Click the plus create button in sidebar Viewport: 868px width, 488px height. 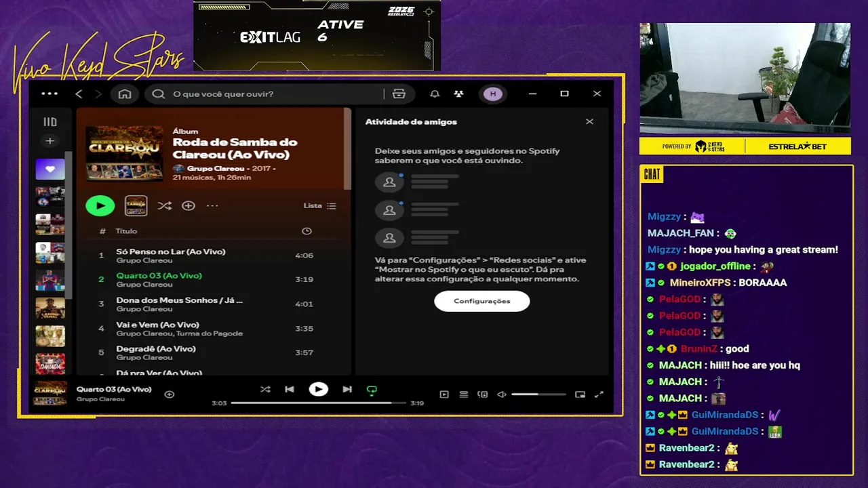(50, 141)
